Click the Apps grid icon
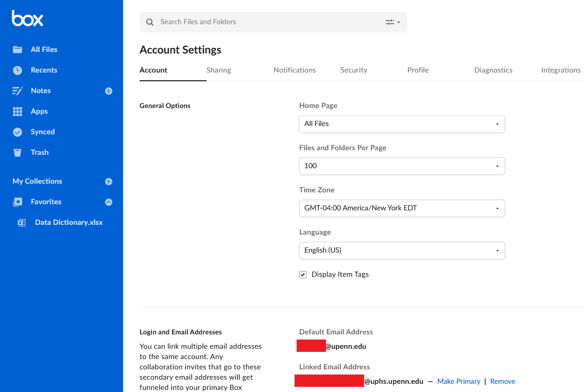 pos(18,112)
